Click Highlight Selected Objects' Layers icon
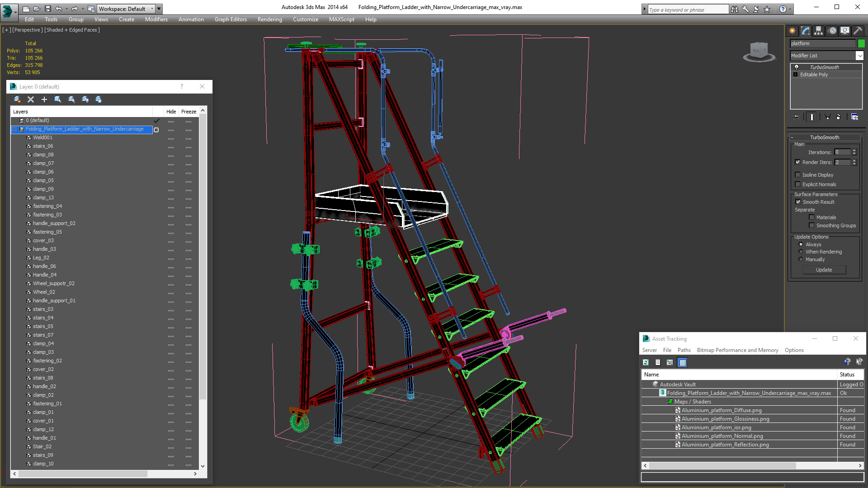Viewport: 868px width, 488px height. pos(71,99)
